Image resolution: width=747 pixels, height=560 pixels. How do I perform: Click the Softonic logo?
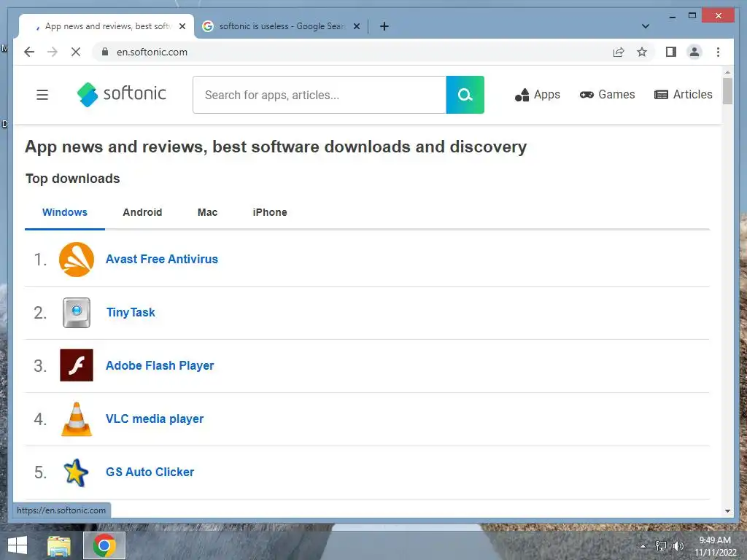(122, 94)
